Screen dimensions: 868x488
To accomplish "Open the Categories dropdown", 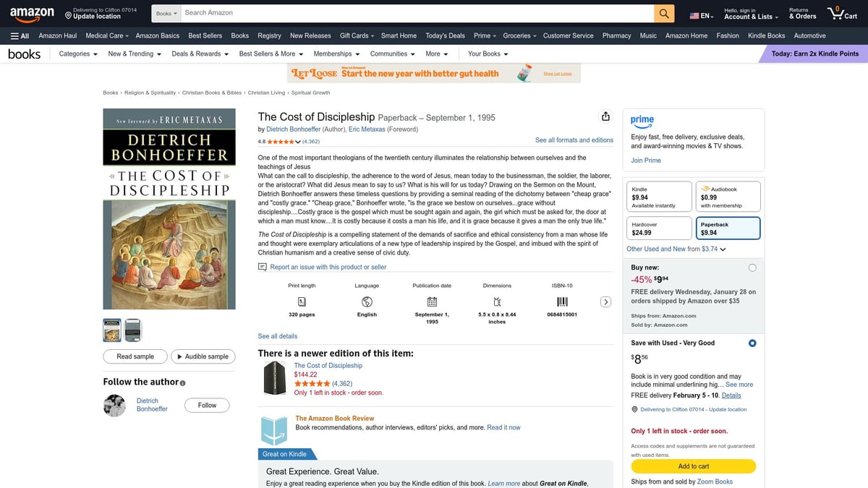I will tap(76, 53).
